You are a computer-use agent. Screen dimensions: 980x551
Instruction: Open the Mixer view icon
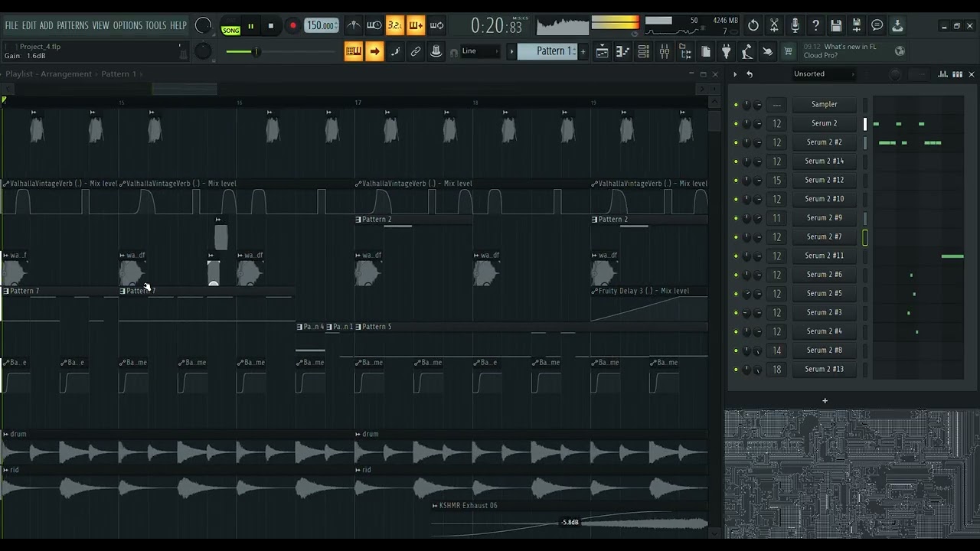(665, 51)
